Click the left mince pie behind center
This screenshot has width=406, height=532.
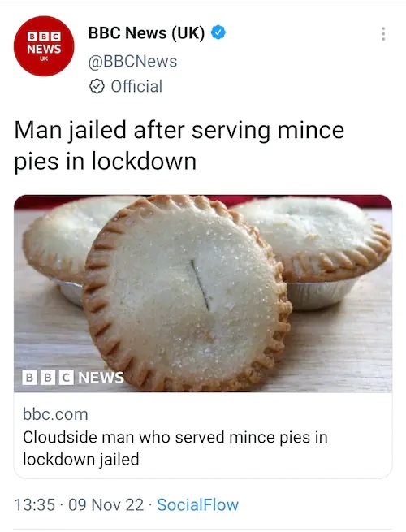[x=64, y=248]
